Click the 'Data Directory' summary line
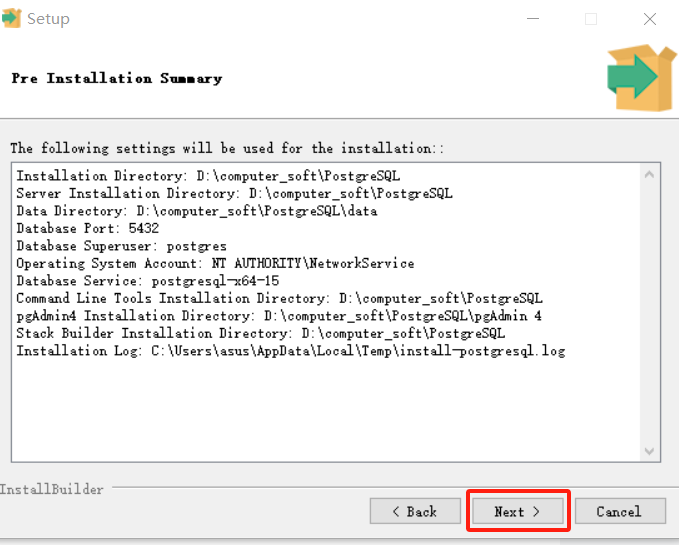 [197, 211]
